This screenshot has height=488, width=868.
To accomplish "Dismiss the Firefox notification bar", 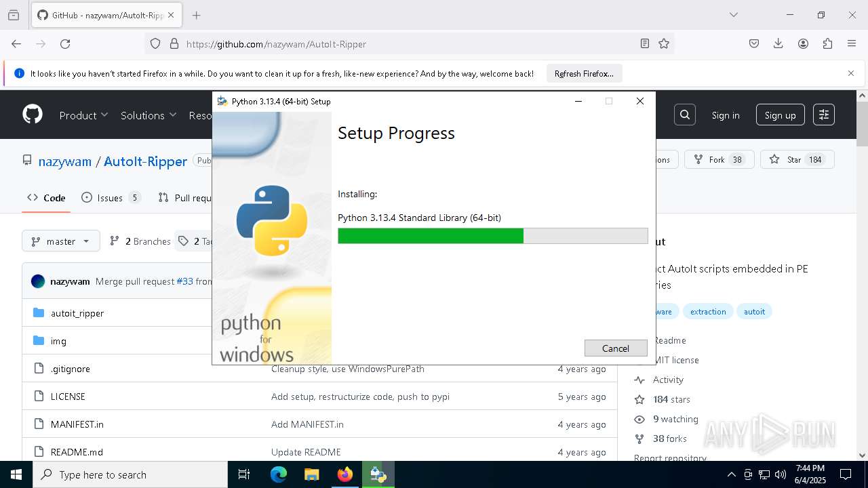I will pyautogui.click(x=851, y=73).
